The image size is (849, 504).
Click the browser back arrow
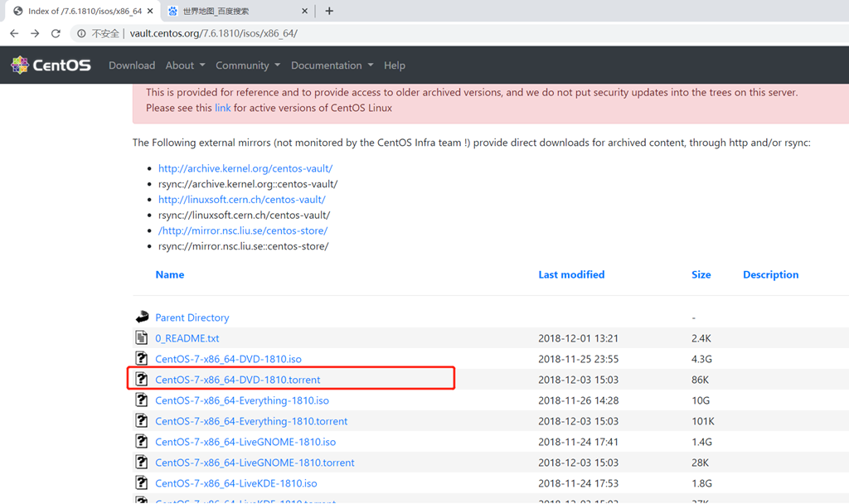pos(14,33)
